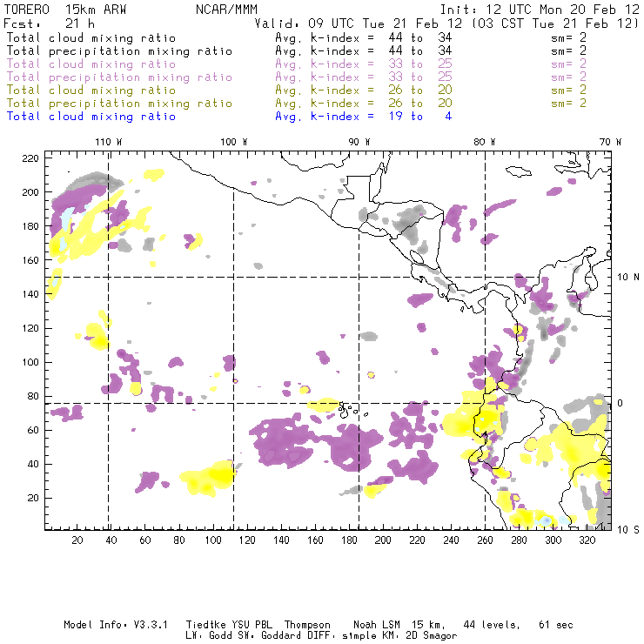Select the 'Tiedtke' scheme name in footer

206,625
